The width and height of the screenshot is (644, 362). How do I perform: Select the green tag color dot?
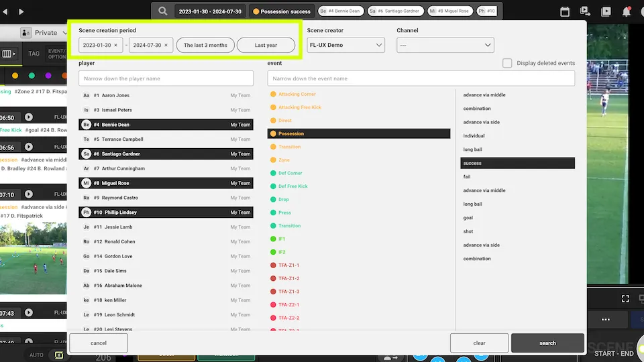[x=32, y=76]
